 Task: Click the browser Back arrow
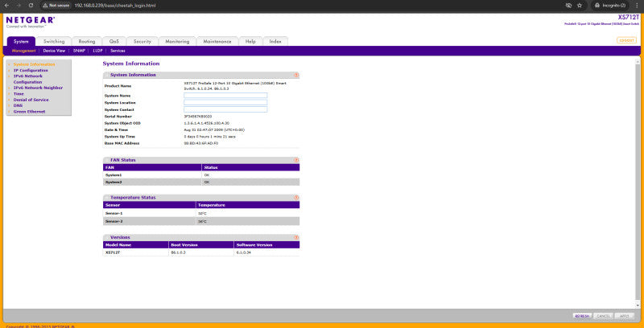pyautogui.click(x=6, y=6)
